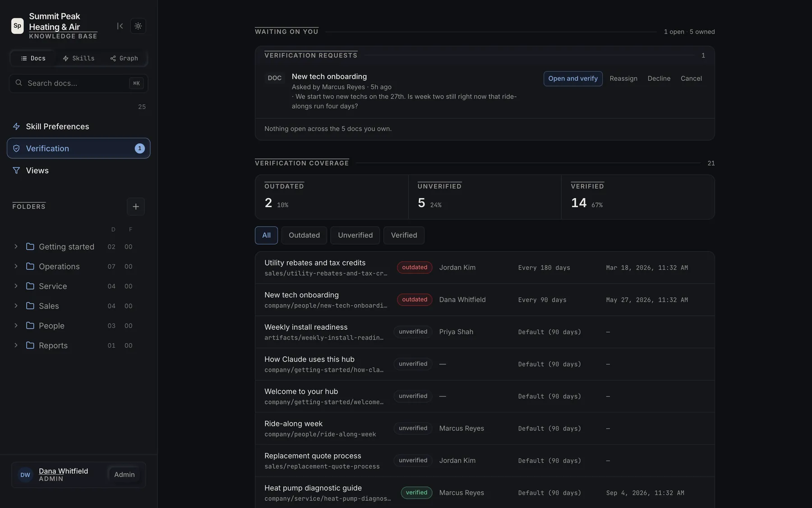Expand the Sales folder chevron
This screenshot has width=812, height=508.
[16, 306]
